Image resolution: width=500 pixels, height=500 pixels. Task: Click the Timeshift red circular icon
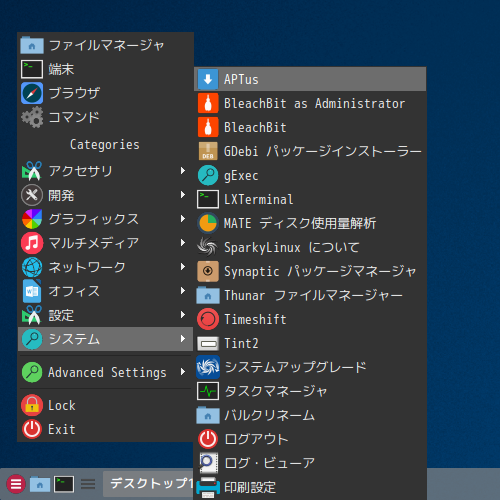208,319
